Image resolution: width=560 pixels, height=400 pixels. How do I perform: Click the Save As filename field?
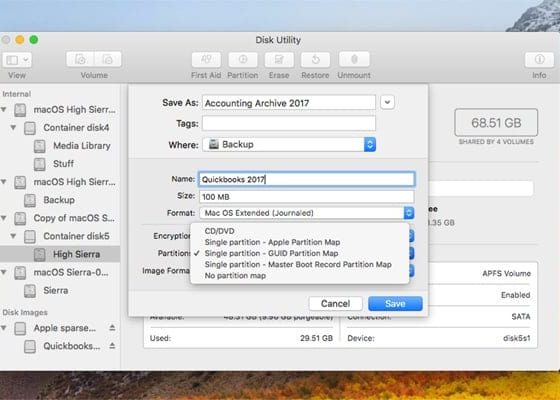click(x=289, y=103)
